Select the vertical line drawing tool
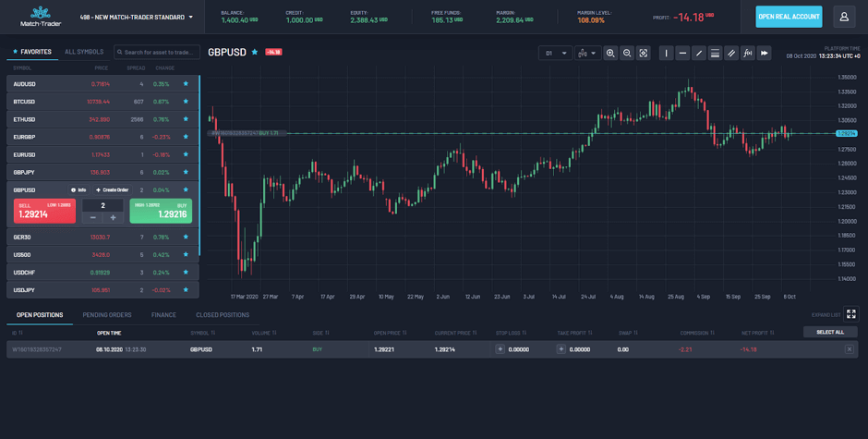The width and height of the screenshot is (868, 439). (666, 54)
